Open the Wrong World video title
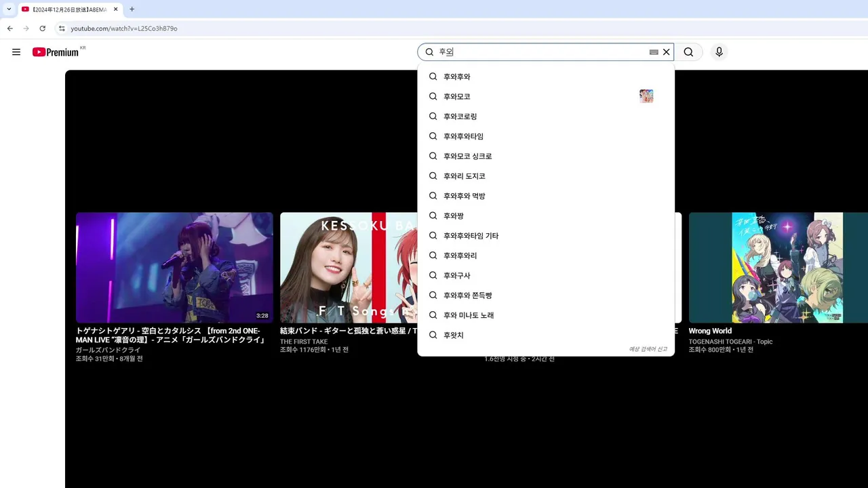This screenshot has height=488, width=868. tap(710, 331)
